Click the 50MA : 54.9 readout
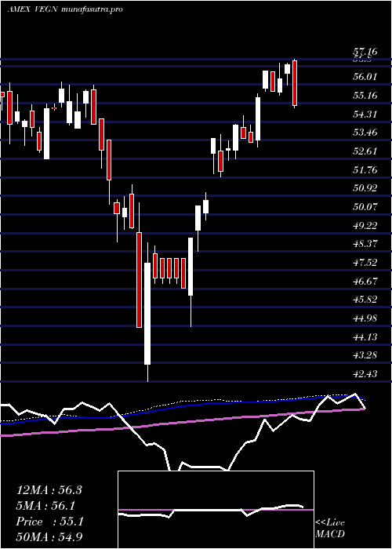Viewport: 392px width, 549px height. [x=49, y=537]
